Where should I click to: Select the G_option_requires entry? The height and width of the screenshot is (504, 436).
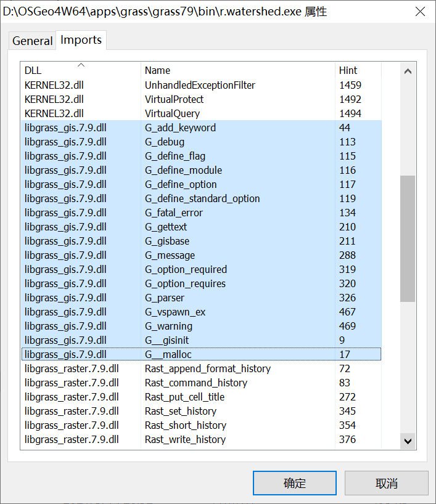(x=201, y=283)
